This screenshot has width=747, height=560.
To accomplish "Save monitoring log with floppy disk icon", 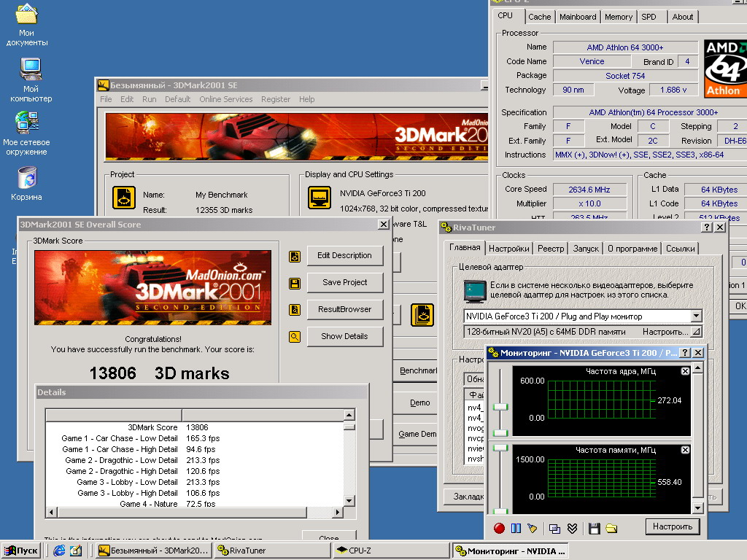I will click(x=594, y=528).
